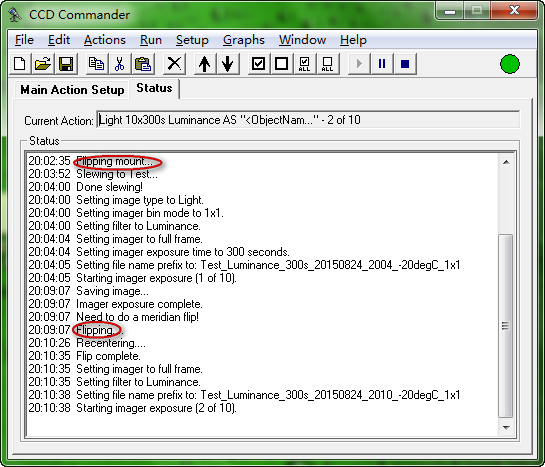Image resolution: width=545 pixels, height=467 pixels.
Task: Click the CCD Commander title bar icon
Action: [x=15, y=15]
